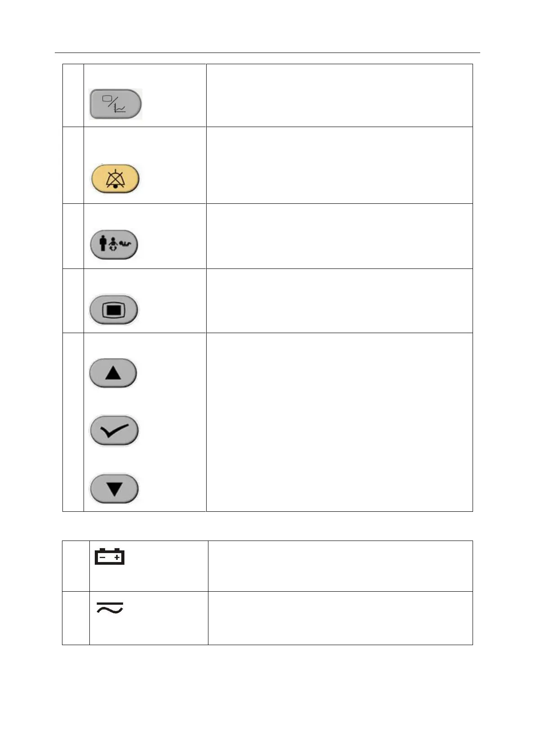
Task: Click the empty description cell beside the battery symbol
Action: [340, 566]
